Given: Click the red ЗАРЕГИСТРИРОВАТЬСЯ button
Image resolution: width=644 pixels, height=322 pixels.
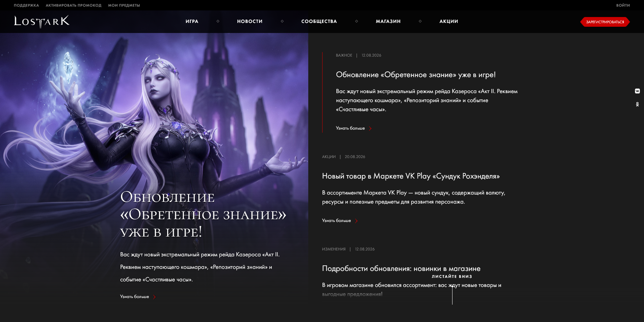Looking at the screenshot, I should 605,22.
